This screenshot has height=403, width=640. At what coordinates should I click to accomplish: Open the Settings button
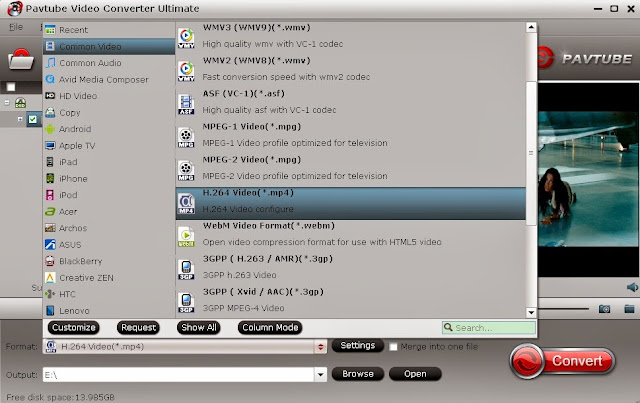358,345
